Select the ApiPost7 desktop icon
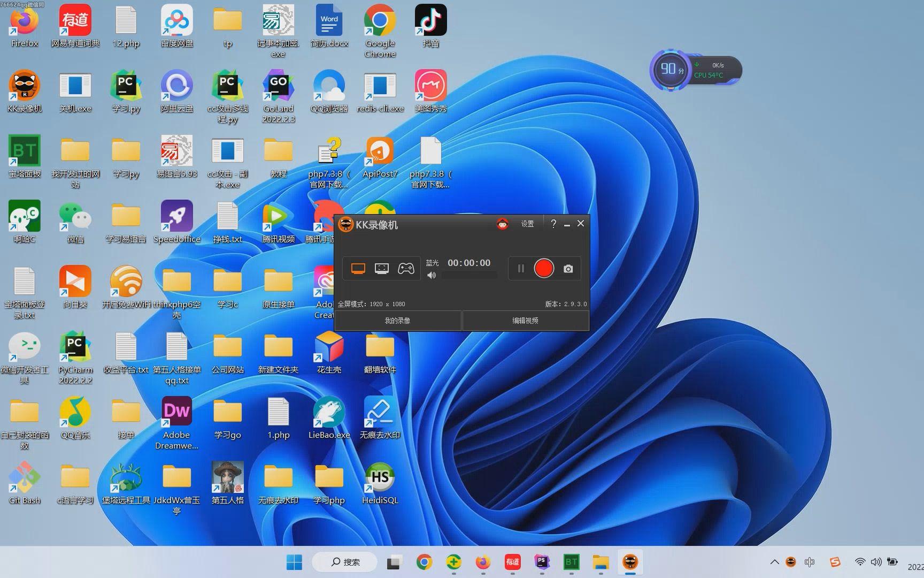This screenshot has height=578, width=924. coord(380,157)
